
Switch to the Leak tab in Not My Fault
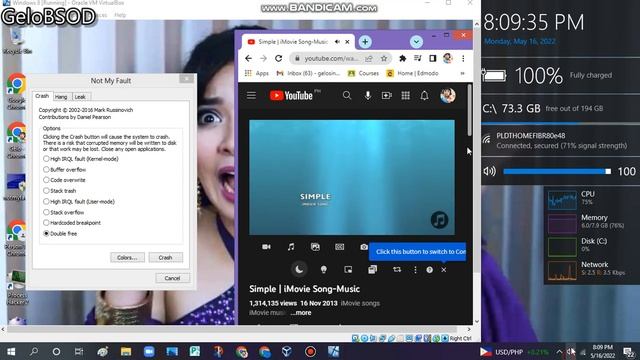click(x=80, y=97)
